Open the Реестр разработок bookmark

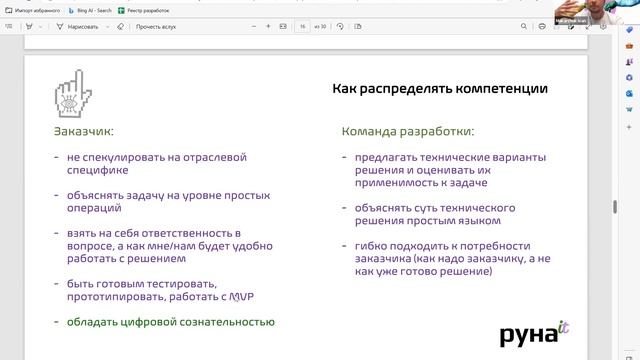144,11
